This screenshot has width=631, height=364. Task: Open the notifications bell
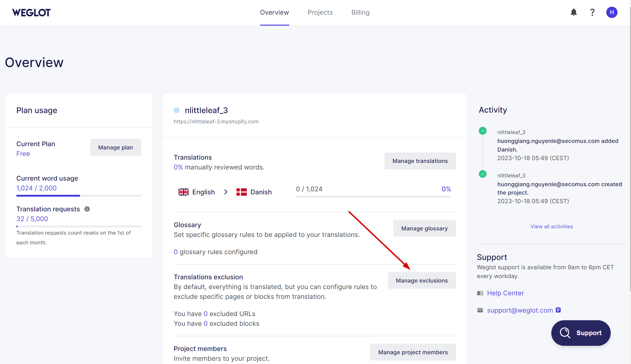point(573,12)
